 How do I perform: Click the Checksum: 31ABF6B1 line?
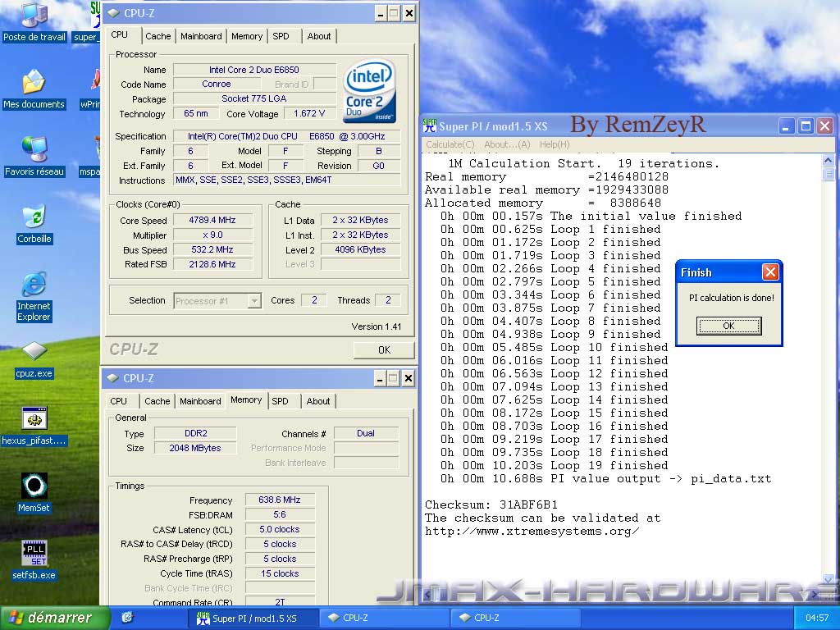[x=491, y=504]
